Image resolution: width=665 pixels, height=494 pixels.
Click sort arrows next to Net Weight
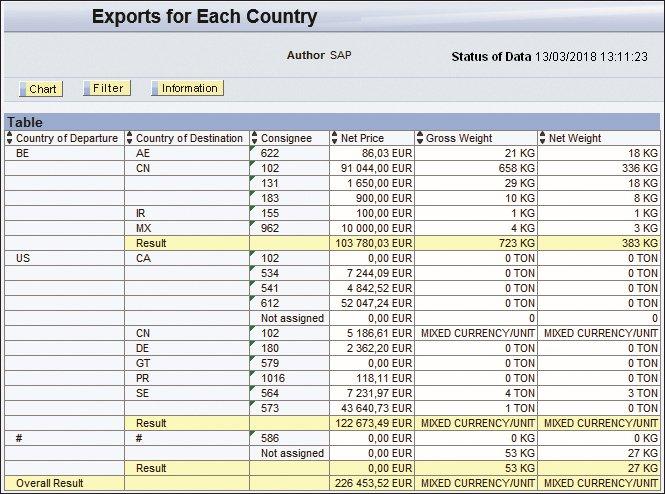542,138
